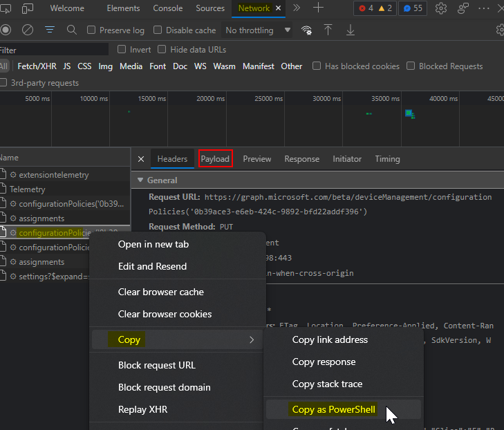
Task: Open the Response tab
Action: [302, 159]
